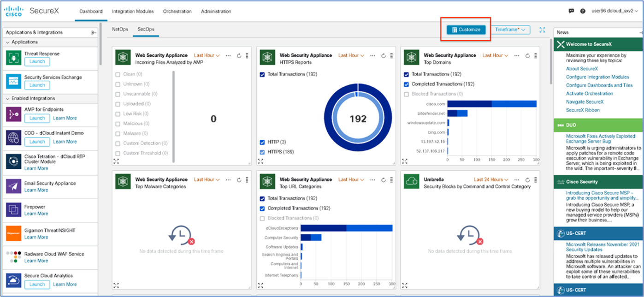Viewport: 644px width, 297px height.
Task: Open more options on Incoming Files tile
Action: 229,56
